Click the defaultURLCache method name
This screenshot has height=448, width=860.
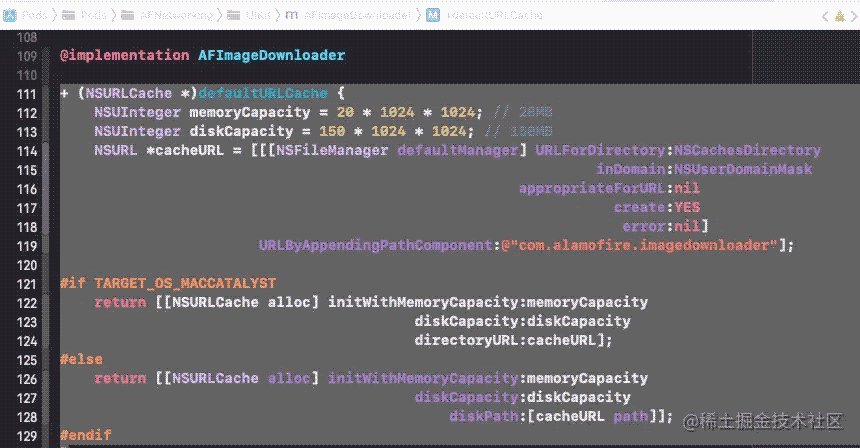click(x=263, y=93)
